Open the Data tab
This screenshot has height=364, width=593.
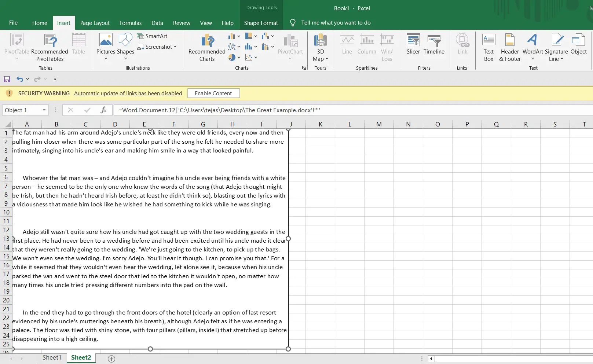pos(157,23)
